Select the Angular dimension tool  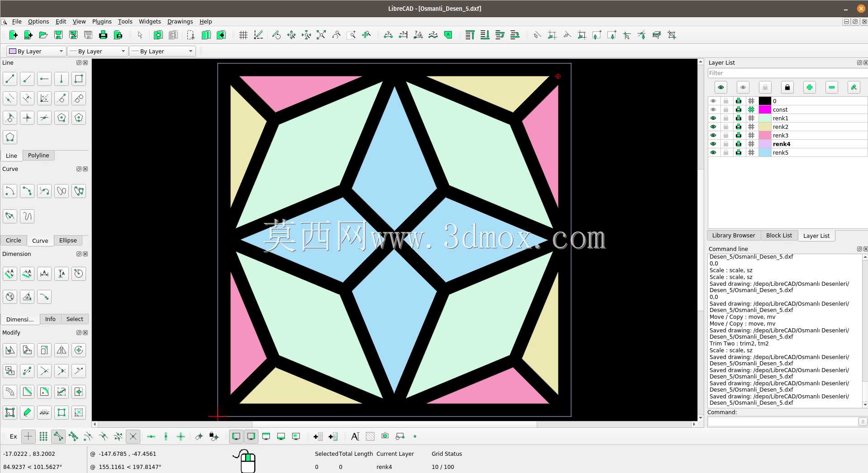point(27,297)
